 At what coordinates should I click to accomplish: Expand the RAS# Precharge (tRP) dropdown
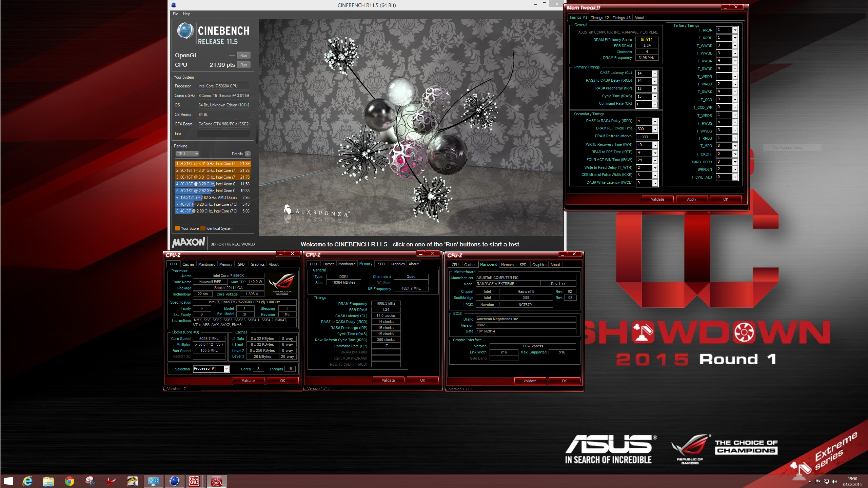655,89
